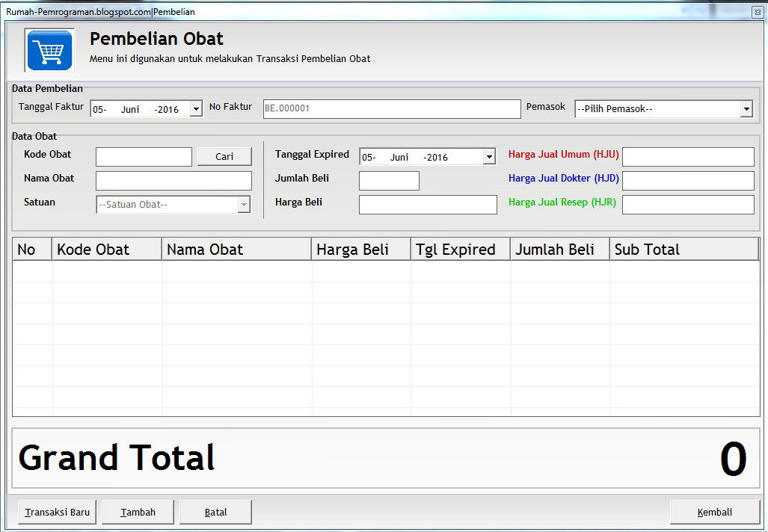The image size is (768, 532).
Task: Click inside the Kode Obat field
Action: coord(143,156)
